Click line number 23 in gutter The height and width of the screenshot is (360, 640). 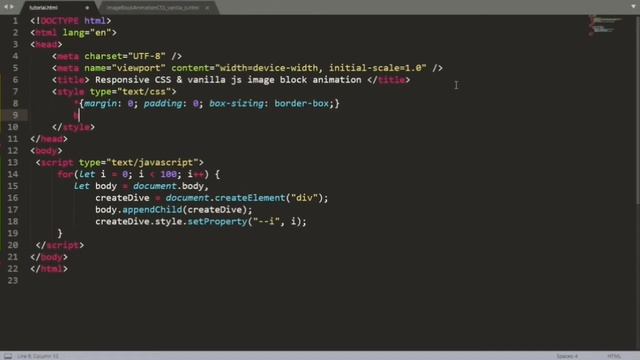13,280
